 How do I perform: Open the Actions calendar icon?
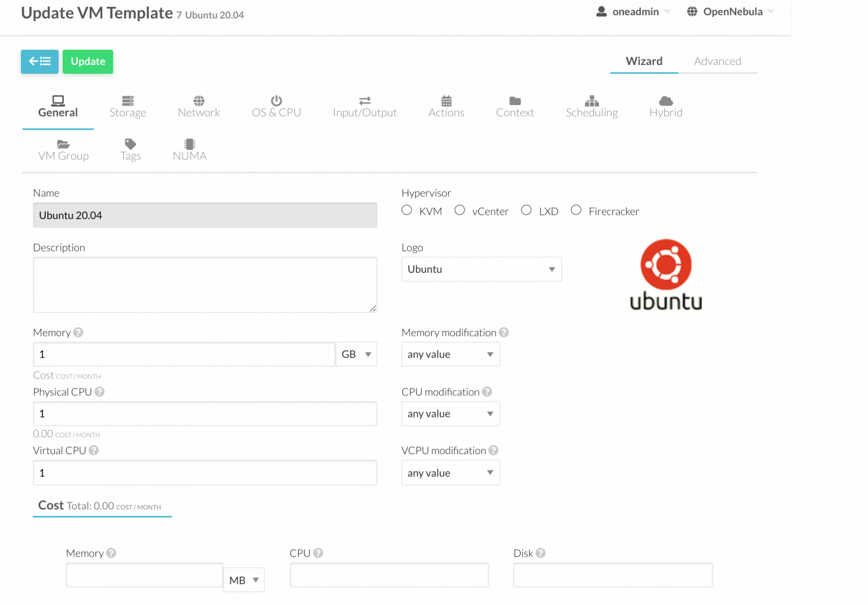pos(446,101)
